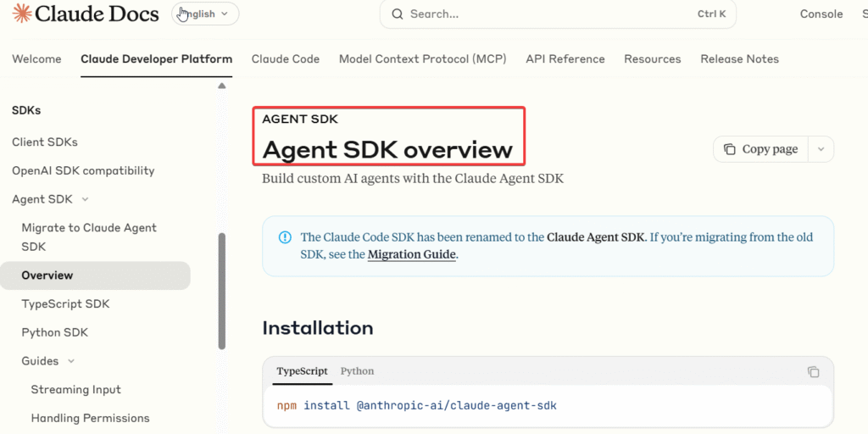868x434 pixels.
Task: Switch to the Python code tab
Action: [357, 371]
